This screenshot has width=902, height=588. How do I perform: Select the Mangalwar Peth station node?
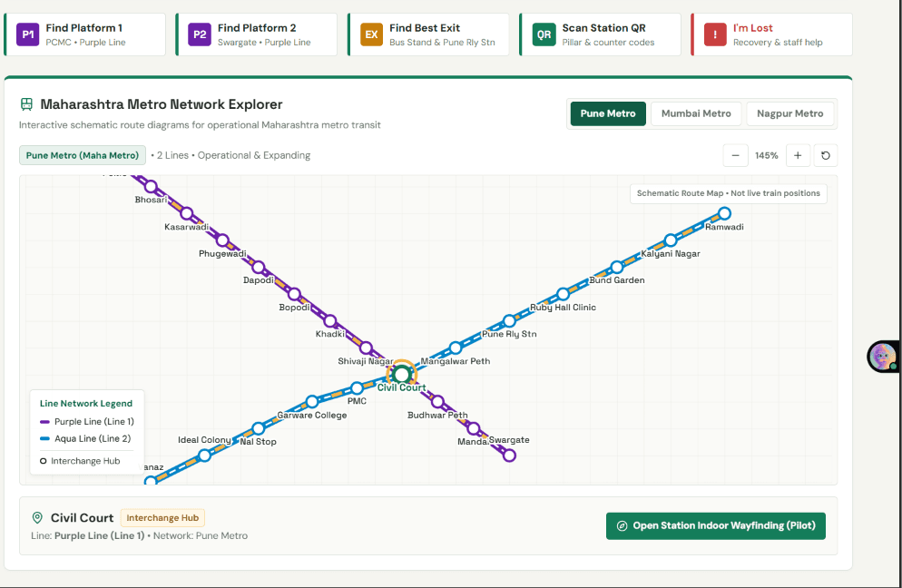pyautogui.click(x=456, y=348)
